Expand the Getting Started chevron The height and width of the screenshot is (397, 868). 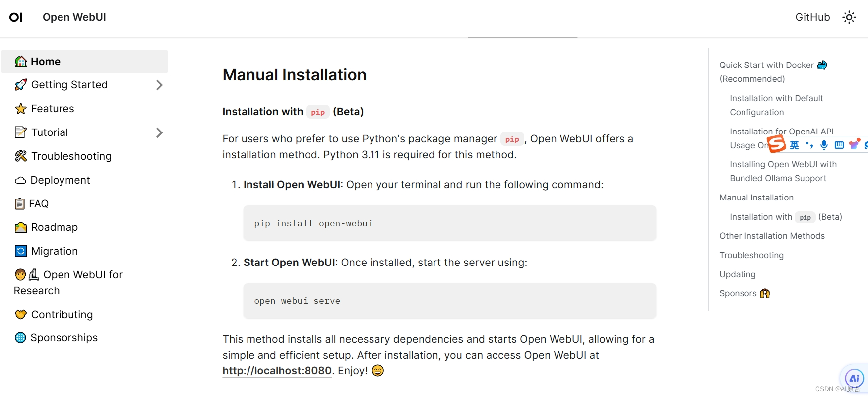(159, 85)
